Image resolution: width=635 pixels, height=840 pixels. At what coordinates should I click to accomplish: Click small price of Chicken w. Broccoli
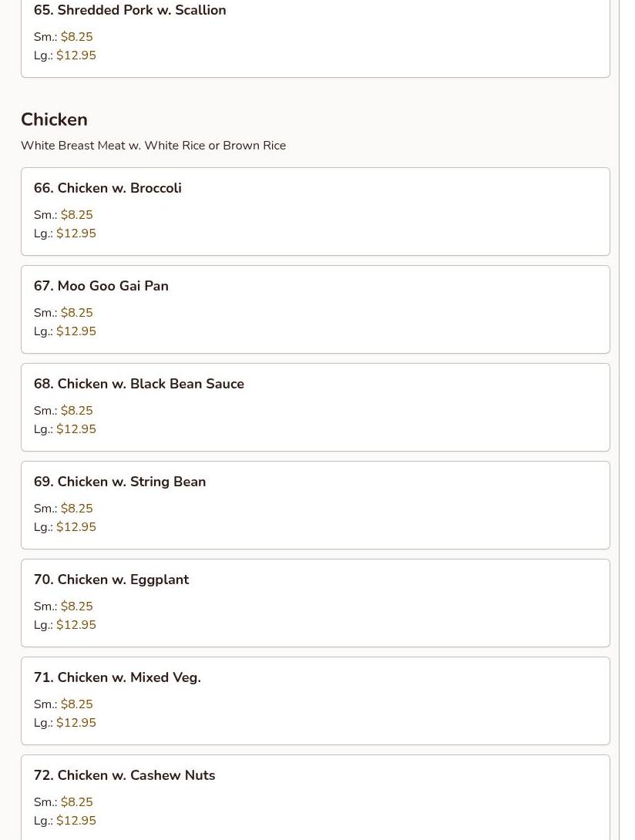click(76, 215)
